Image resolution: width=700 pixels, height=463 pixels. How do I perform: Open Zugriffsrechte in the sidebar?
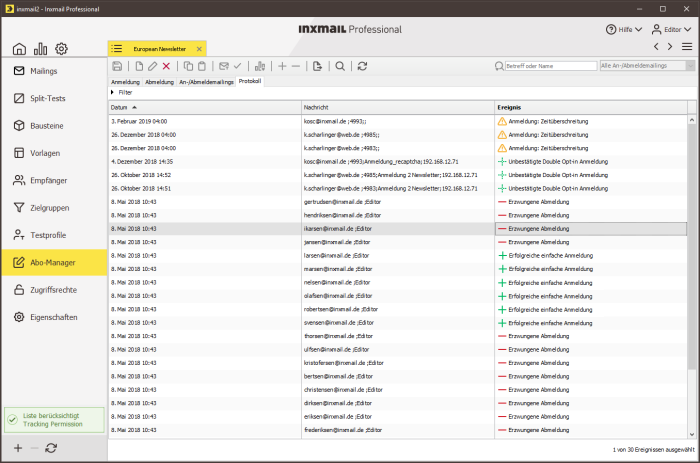click(x=54, y=290)
